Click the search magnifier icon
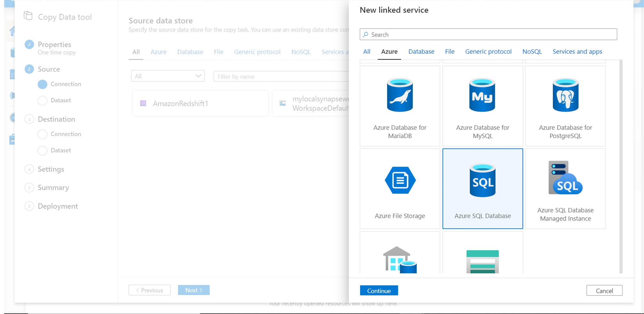Image resolution: width=644 pixels, height=314 pixels. (x=366, y=34)
